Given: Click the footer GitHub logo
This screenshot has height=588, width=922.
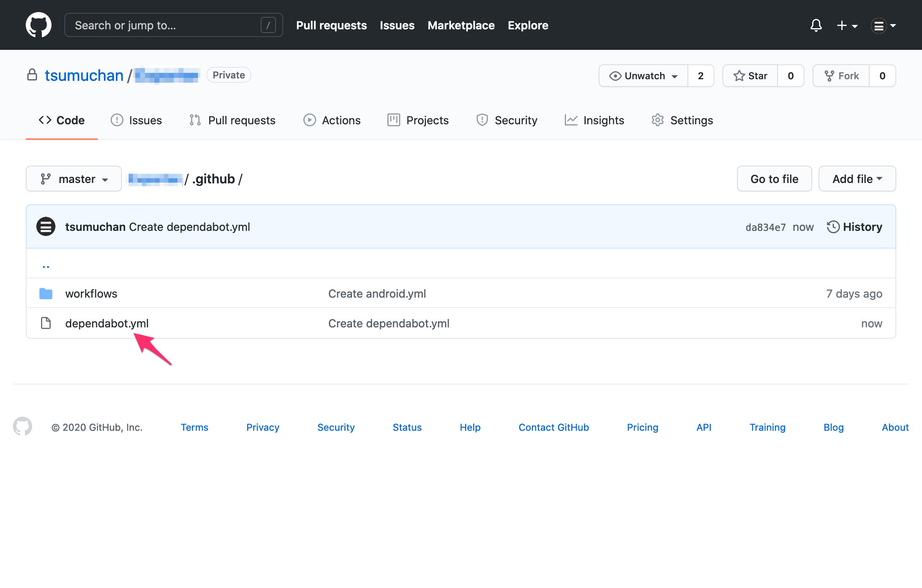Looking at the screenshot, I should click(x=23, y=426).
